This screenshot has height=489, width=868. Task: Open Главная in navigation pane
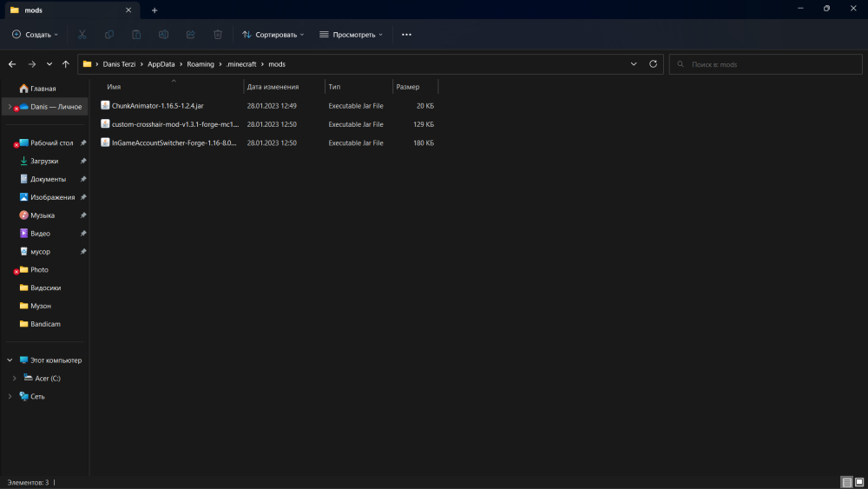[43, 89]
